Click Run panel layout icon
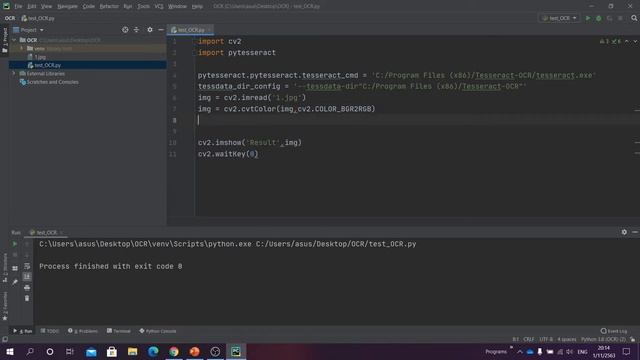 point(15,269)
